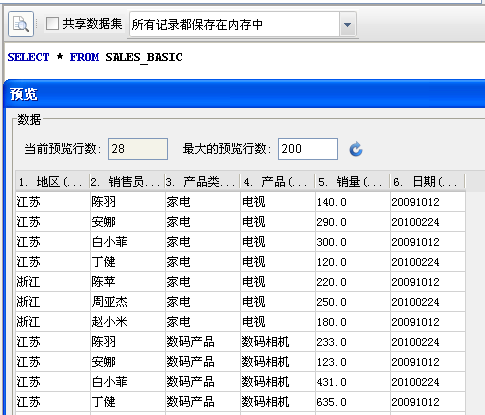This screenshot has width=485, height=415.
Task: Click the 当前预览行数 field showing 28
Action: pos(138,149)
